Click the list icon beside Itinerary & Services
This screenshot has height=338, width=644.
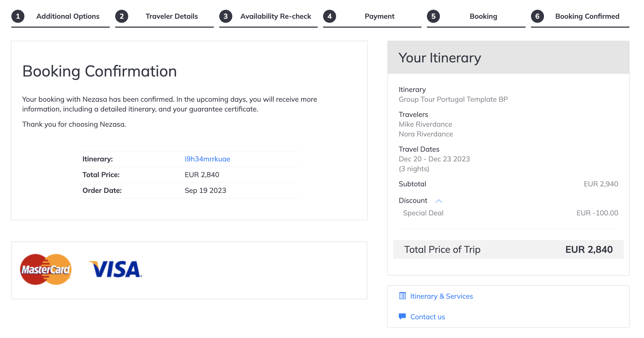click(x=402, y=296)
